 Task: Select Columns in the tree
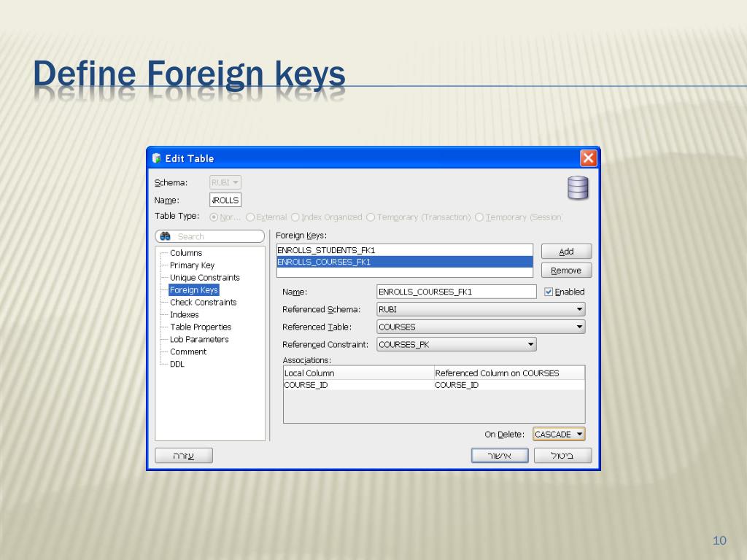click(186, 253)
